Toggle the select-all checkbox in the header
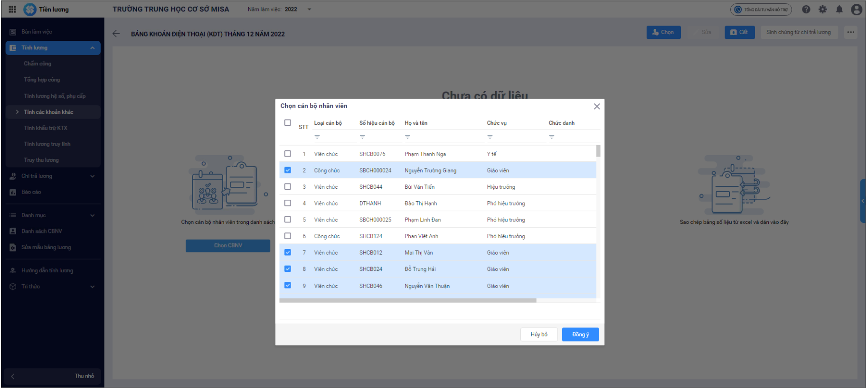Image resolution: width=868 pixels, height=389 pixels. 288,123
